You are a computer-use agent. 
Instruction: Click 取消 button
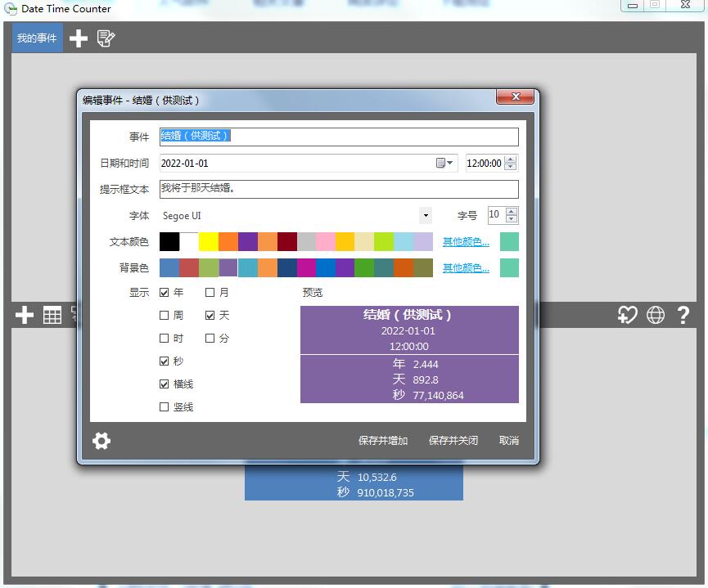(509, 441)
